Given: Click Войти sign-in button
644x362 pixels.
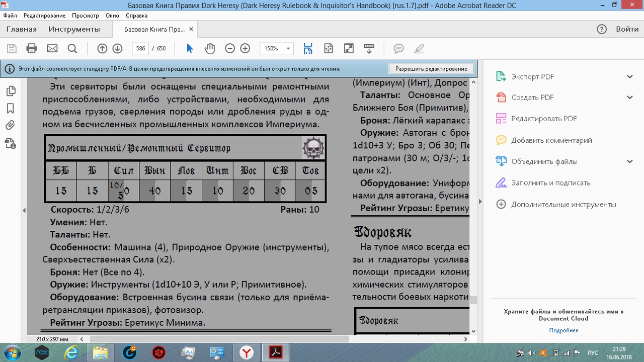Looking at the screenshot, I should click(627, 29).
